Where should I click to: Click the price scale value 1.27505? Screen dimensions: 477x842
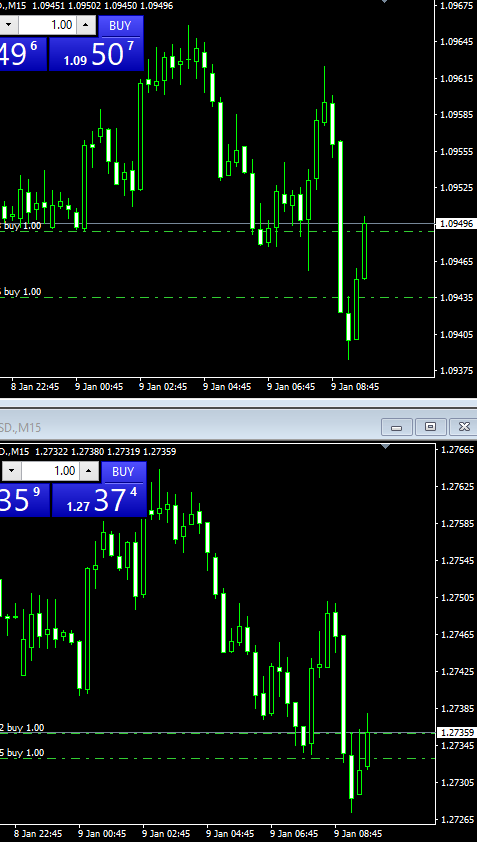coord(456,598)
